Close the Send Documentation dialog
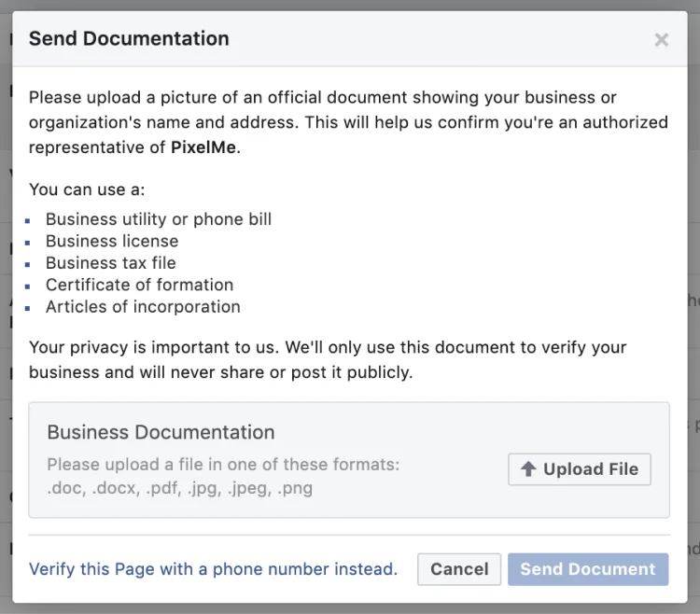 (661, 40)
